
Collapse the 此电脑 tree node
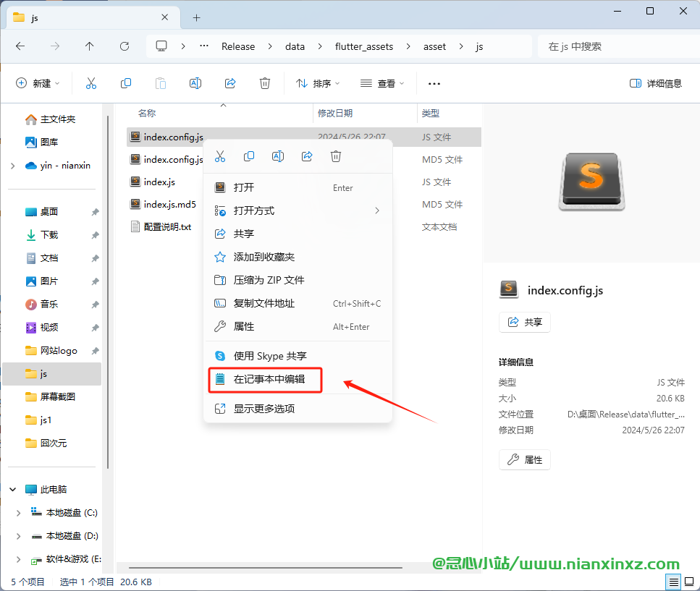13,490
